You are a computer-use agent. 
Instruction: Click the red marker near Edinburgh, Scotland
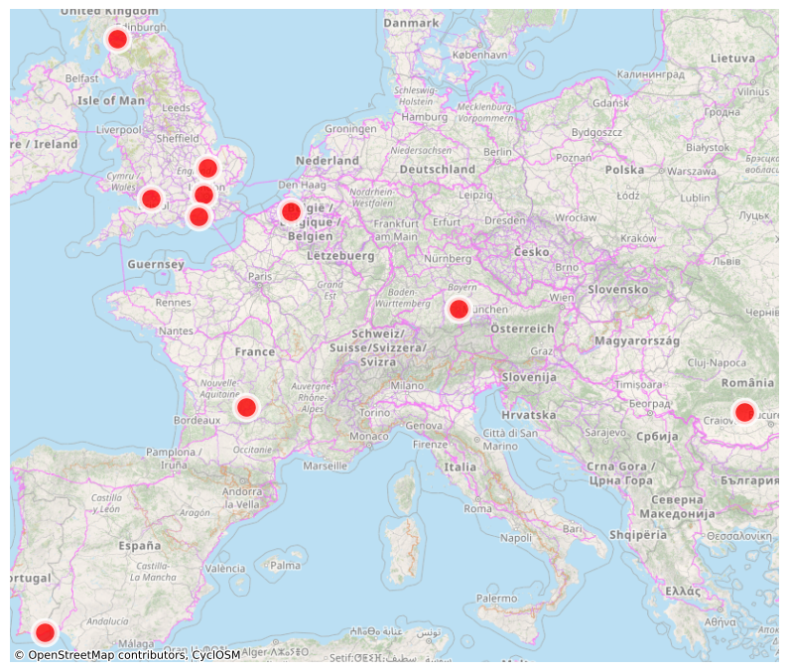117,39
